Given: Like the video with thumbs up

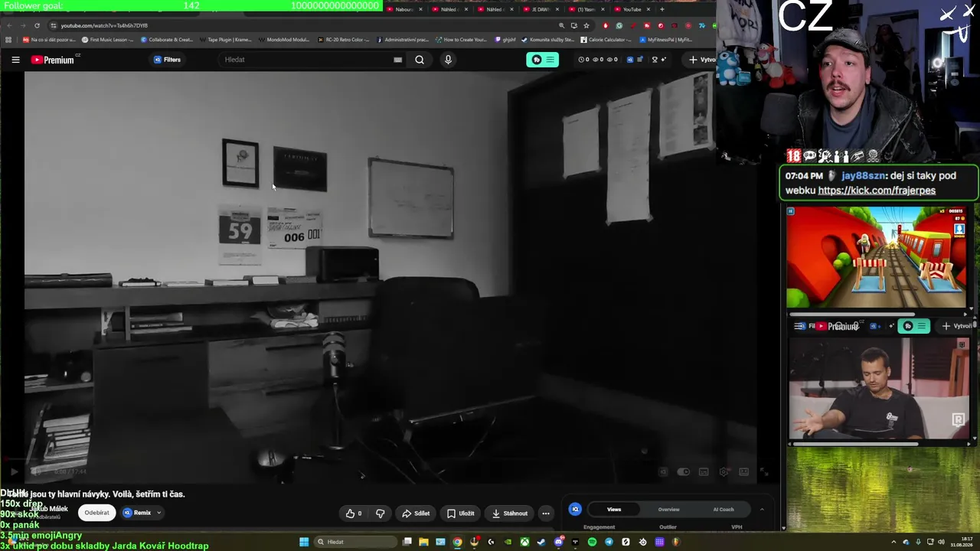Looking at the screenshot, I should tap(354, 514).
